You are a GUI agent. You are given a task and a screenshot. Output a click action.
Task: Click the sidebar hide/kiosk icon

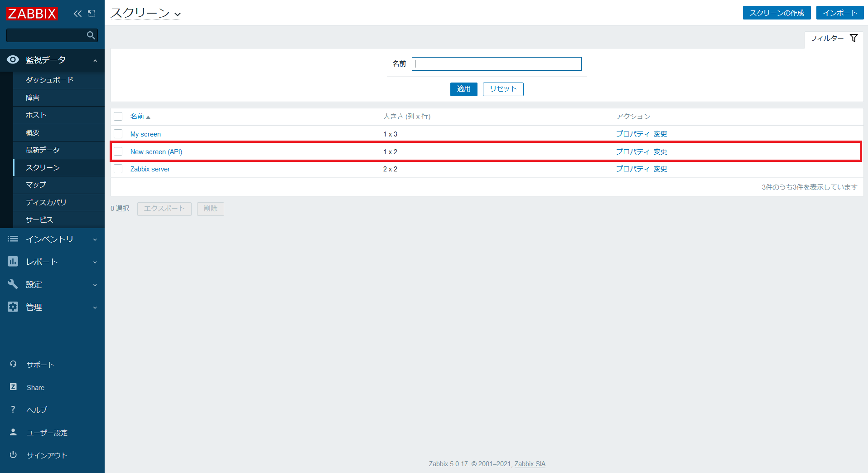pyautogui.click(x=91, y=14)
